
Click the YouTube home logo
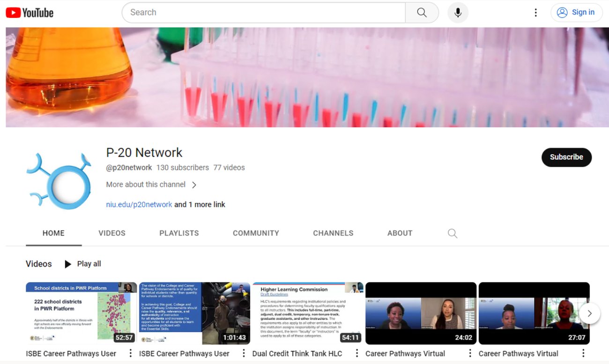tap(30, 13)
